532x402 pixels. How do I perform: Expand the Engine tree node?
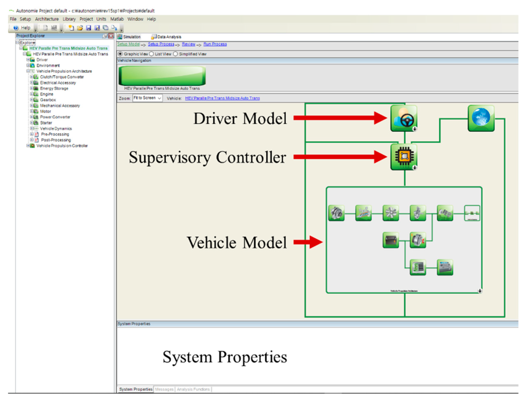[x=32, y=94]
